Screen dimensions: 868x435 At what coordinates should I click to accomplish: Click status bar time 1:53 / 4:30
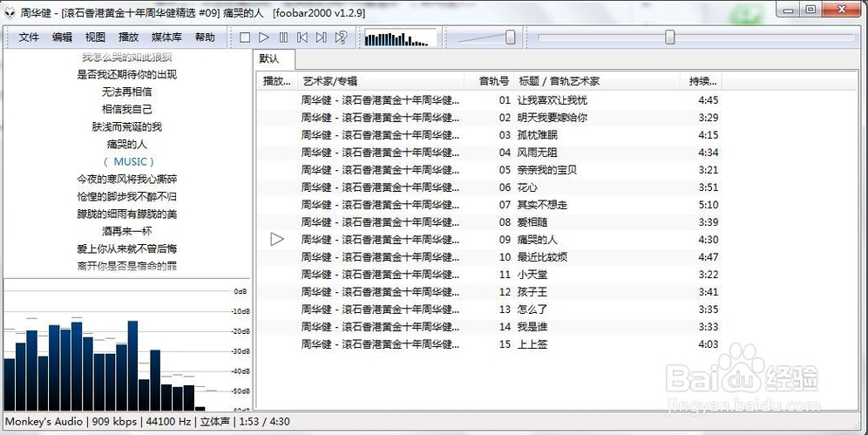265,422
